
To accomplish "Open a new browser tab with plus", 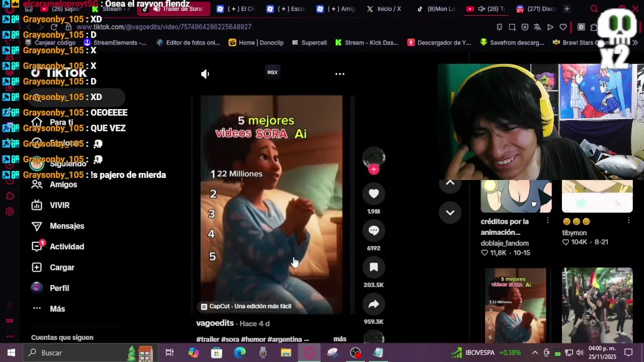I will tap(567, 9).
